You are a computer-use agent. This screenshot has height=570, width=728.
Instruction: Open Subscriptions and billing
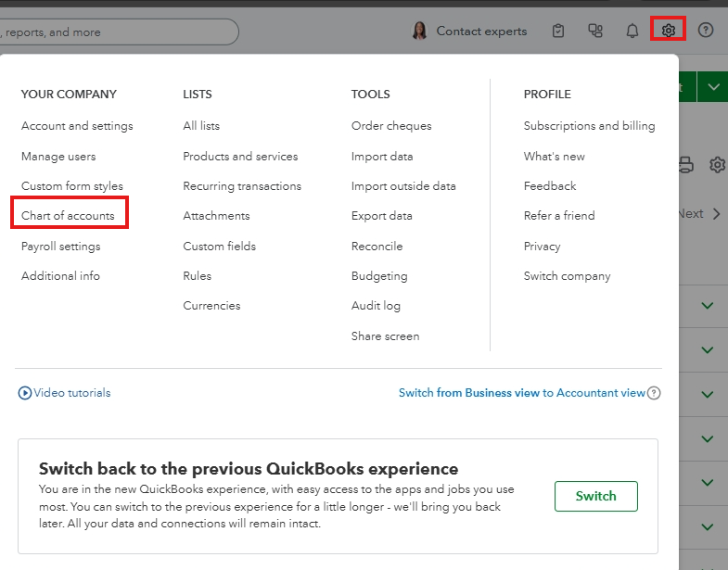pos(589,126)
